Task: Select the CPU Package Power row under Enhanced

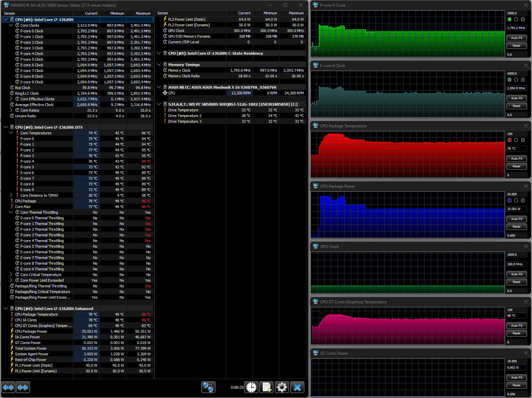Action: pyautogui.click(x=31, y=331)
